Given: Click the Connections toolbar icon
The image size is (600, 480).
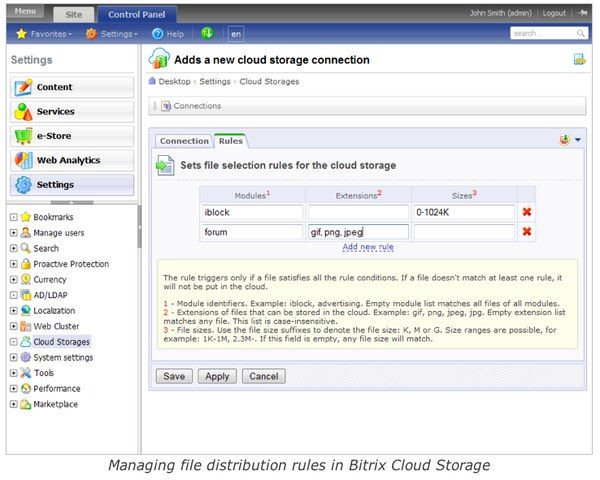Looking at the screenshot, I should pyautogui.click(x=165, y=106).
